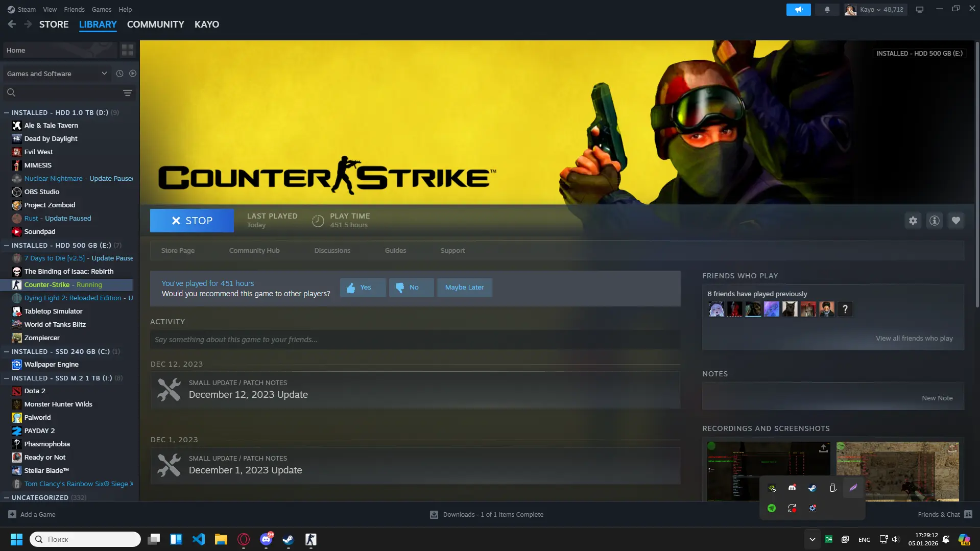Image resolution: width=980 pixels, height=551 pixels.
Task: Collapse the Windows tray overflow chevron
Action: pyautogui.click(x=812, y=539)
